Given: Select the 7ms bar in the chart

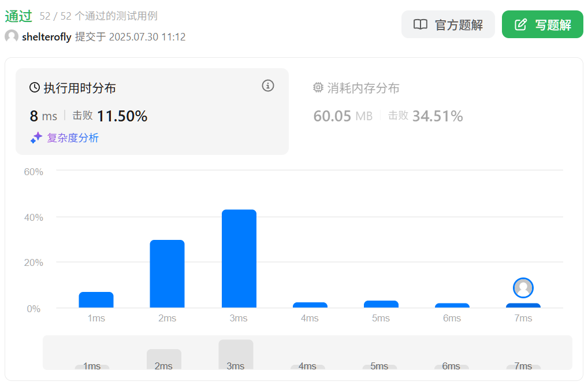Looking at the screenshot, I should (523, 305).
